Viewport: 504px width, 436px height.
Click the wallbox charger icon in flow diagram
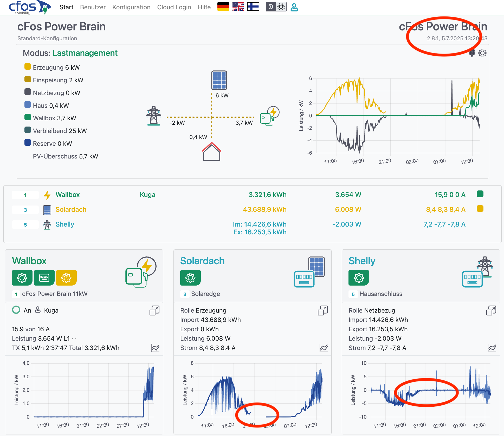pos(269,116)
